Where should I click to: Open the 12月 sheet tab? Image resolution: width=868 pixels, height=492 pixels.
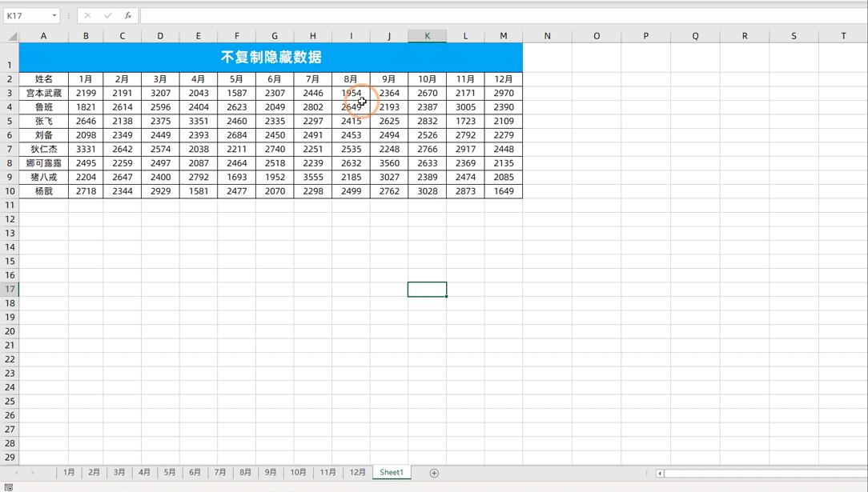[357, 473]
